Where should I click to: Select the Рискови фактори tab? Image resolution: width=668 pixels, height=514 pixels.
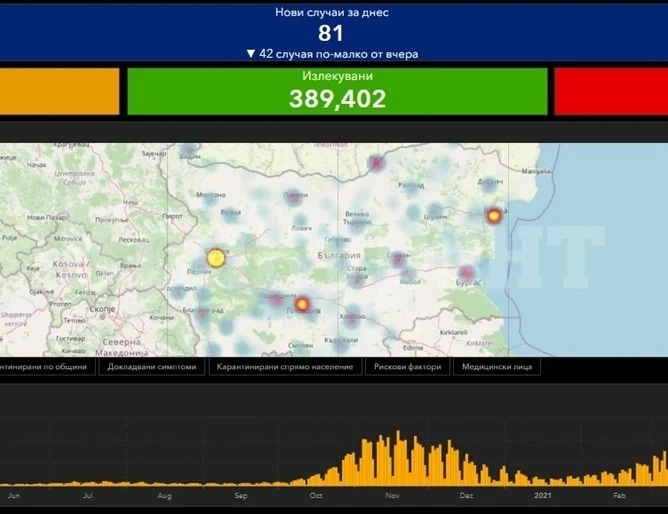click(408, 367)
